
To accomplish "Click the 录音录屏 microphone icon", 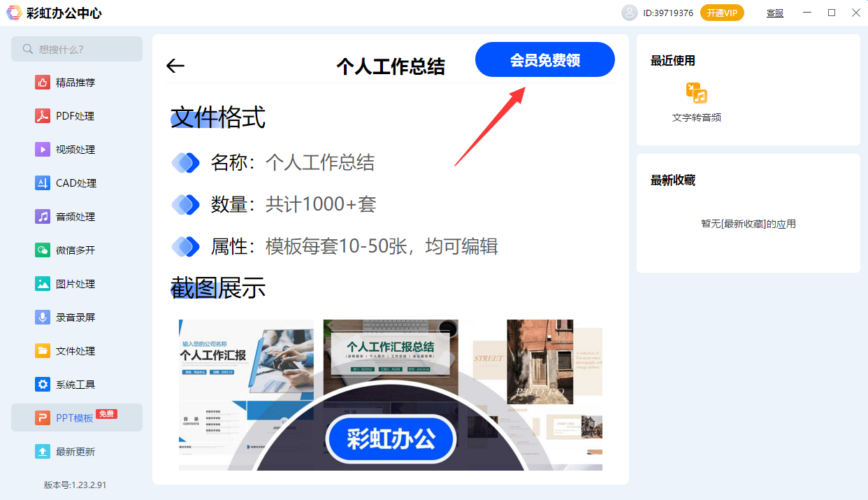I will point(43,317).
